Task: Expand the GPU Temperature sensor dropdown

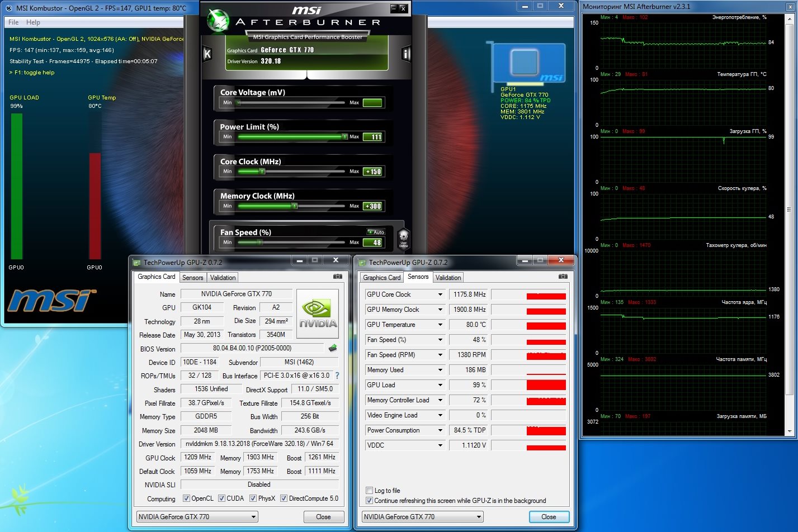Action: [x=440, y=325]
